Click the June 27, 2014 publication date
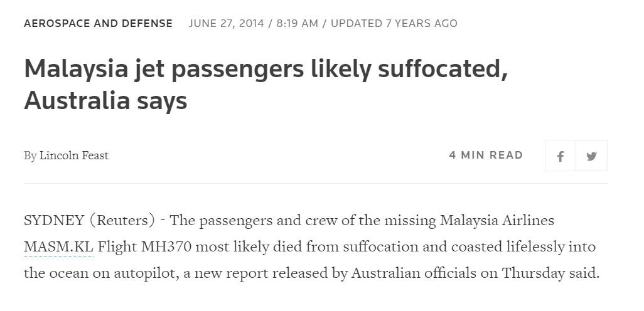Image resolution: width=644 pixels, height=311 pixels. pyautogui.click(x=226, y=23)
